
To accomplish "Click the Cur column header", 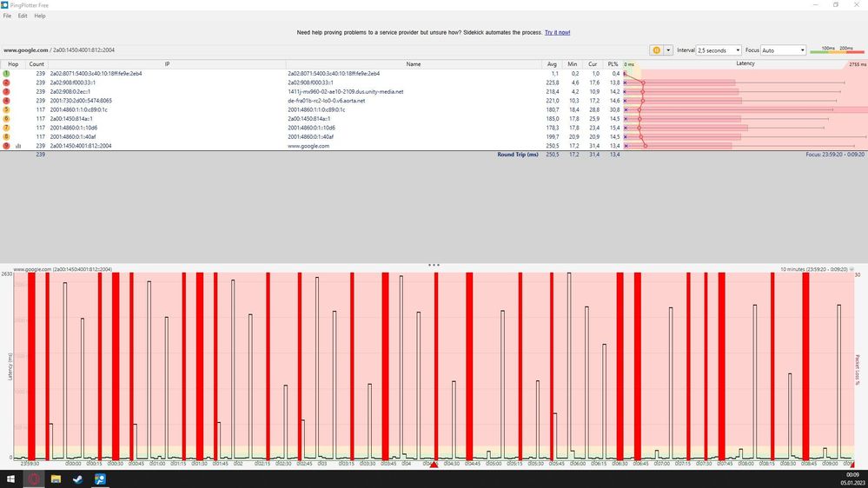I will 593,64.
